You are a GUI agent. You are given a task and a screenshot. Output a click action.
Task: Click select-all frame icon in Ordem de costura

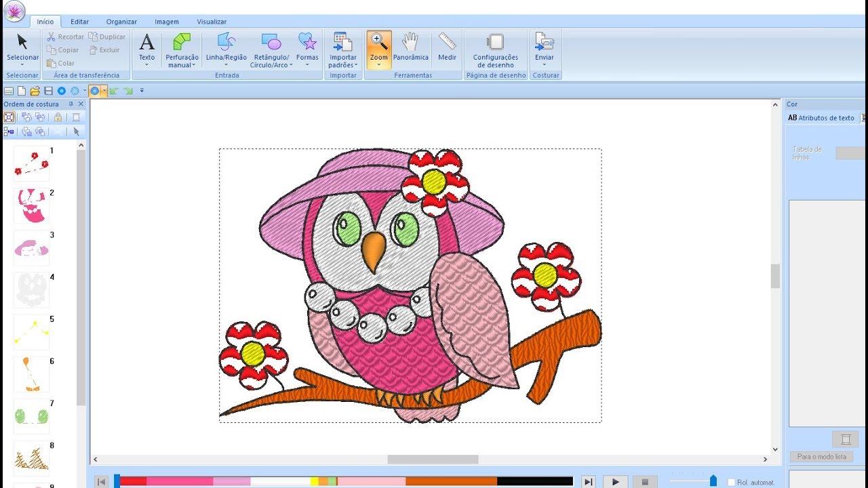pos(9,117)
